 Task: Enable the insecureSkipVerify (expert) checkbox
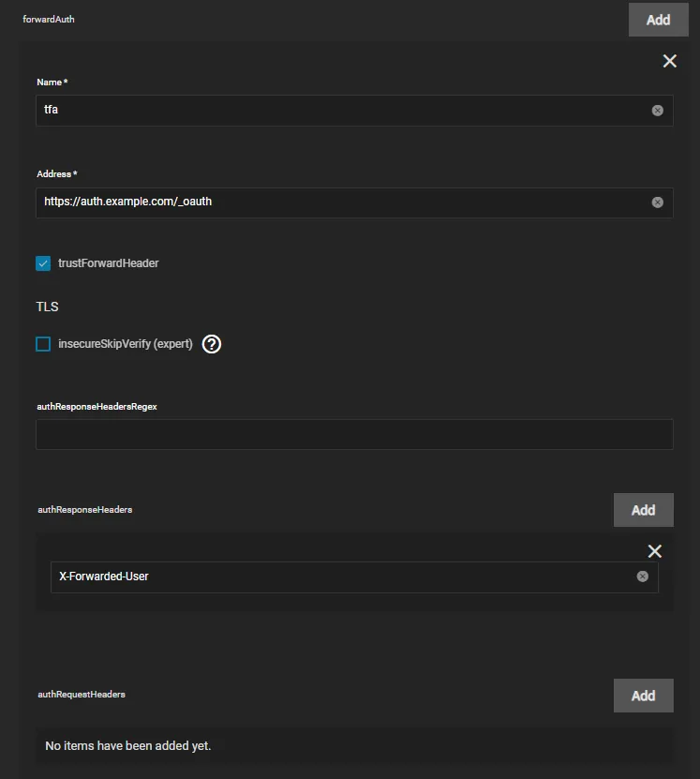(43, 344)
